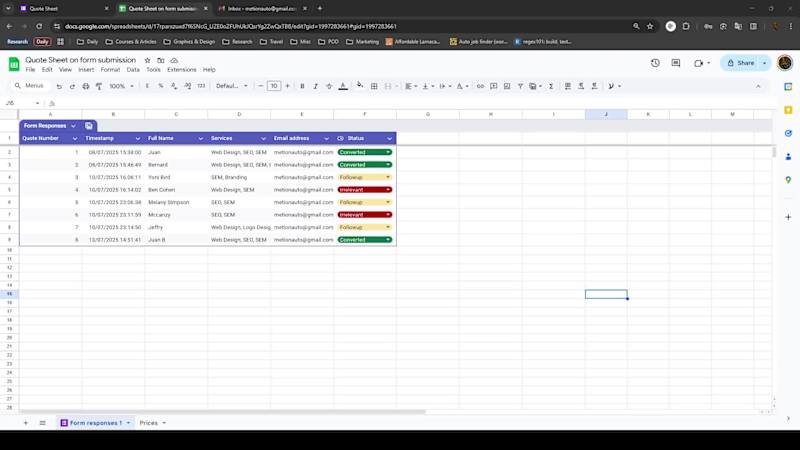Click the Insert chart icon
800x450 pixels.
(507, 86)
